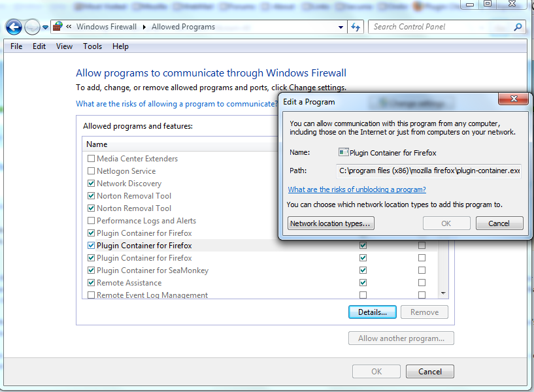The height and width of the screenshot is (392, 534).
Task: Close the Edit a Program dialog
Action: [x=513, y=101]
